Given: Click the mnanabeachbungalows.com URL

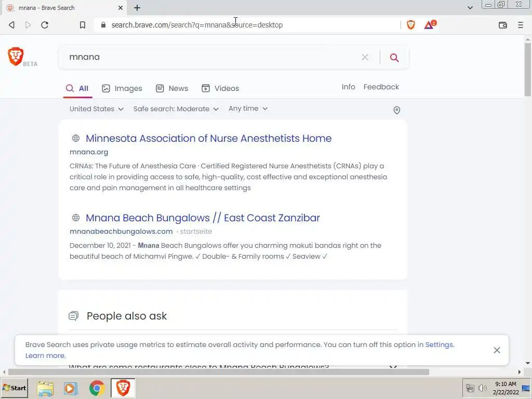Looking at the screenshot, I should coord(121,231).
